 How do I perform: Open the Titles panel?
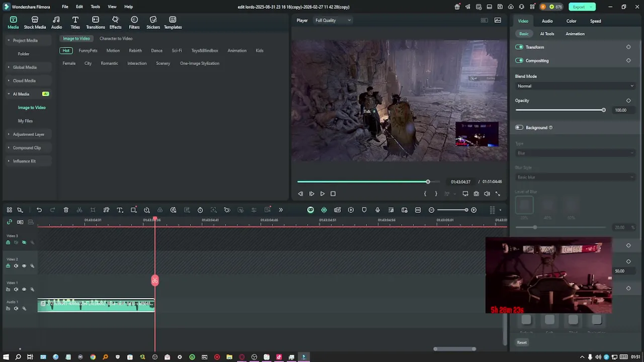click(x=75, y=23)
